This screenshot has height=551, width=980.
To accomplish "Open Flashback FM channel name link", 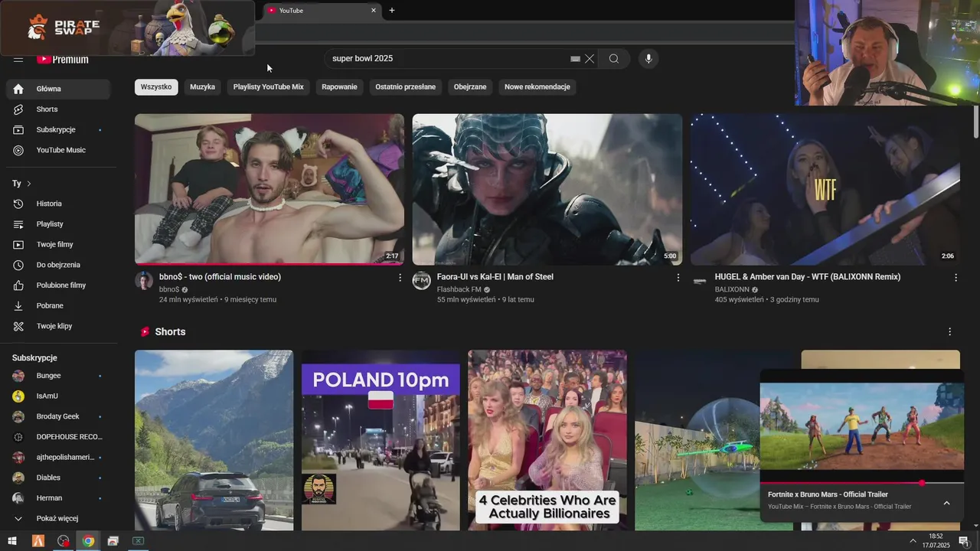I will (x=459, y=289).
